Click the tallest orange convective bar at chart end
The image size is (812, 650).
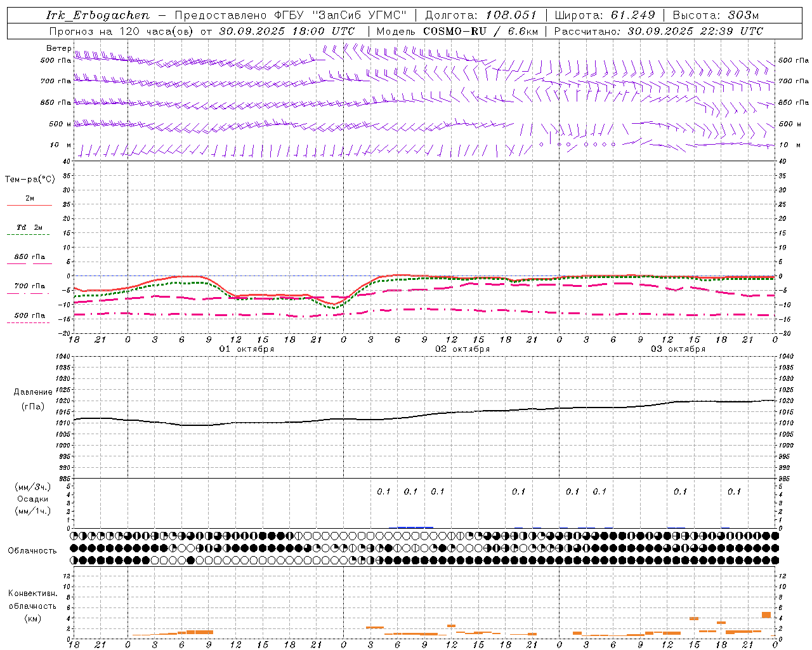click(x=766, y=614)
